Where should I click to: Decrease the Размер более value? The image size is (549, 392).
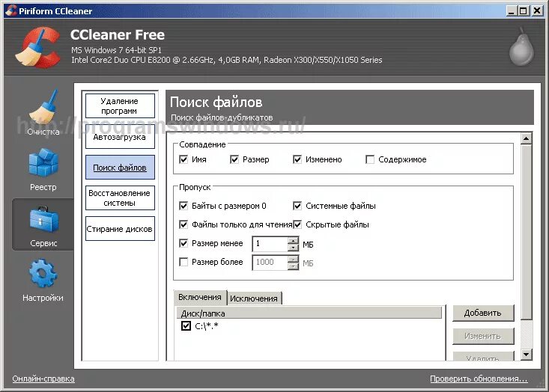[293, 266]
